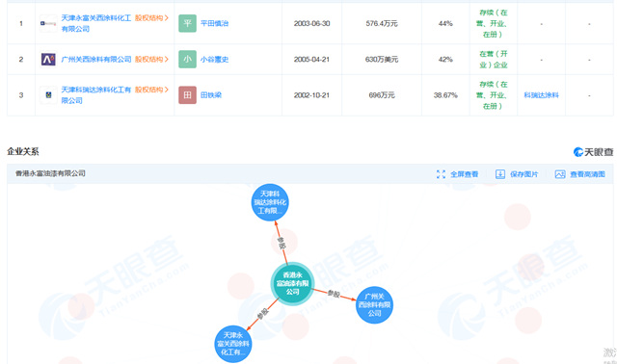Select the 广州关西涂料有限公司 graph node
This screenshot has width=617, height=364.
coord(374,305)
